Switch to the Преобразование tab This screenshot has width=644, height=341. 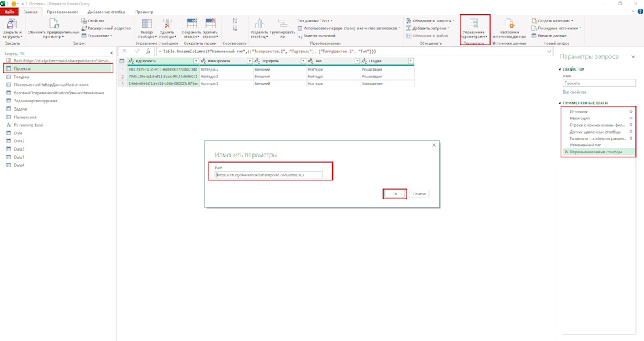62,12
